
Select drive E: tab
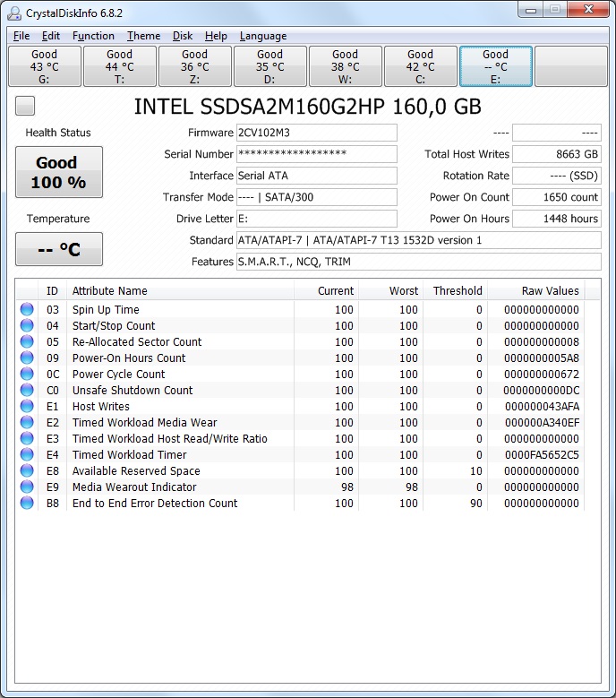495,66
